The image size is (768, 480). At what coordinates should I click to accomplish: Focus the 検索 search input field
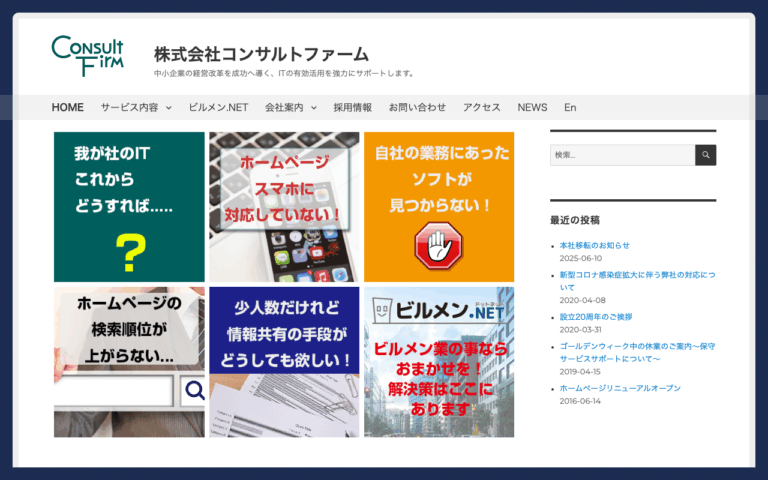coord(623,155)
